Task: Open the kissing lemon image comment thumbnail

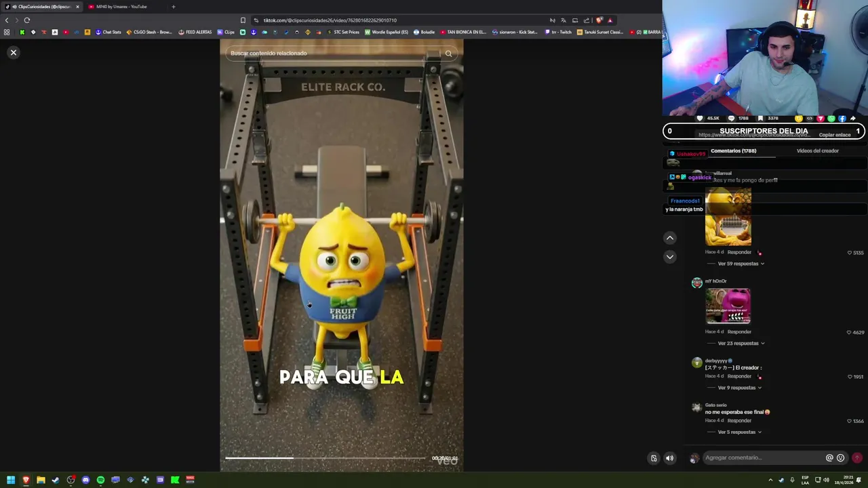Action: (x=728, y=217)
